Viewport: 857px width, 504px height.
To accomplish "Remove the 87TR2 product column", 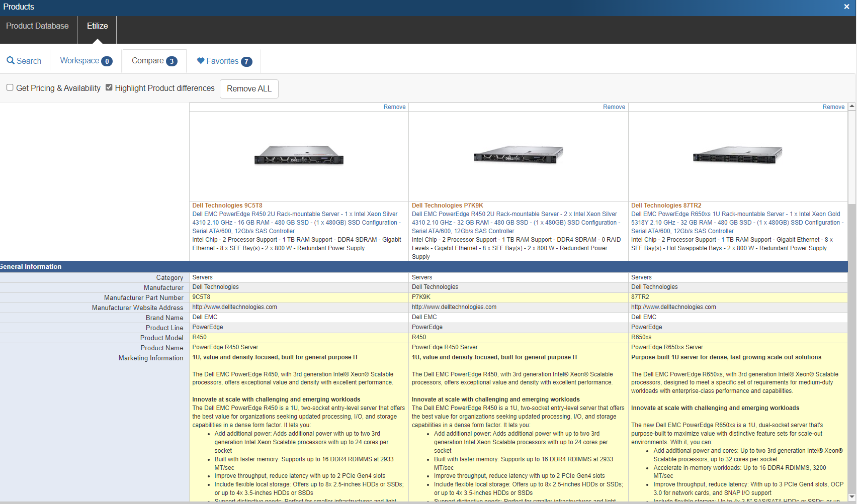I will click(x=833, y=107).
